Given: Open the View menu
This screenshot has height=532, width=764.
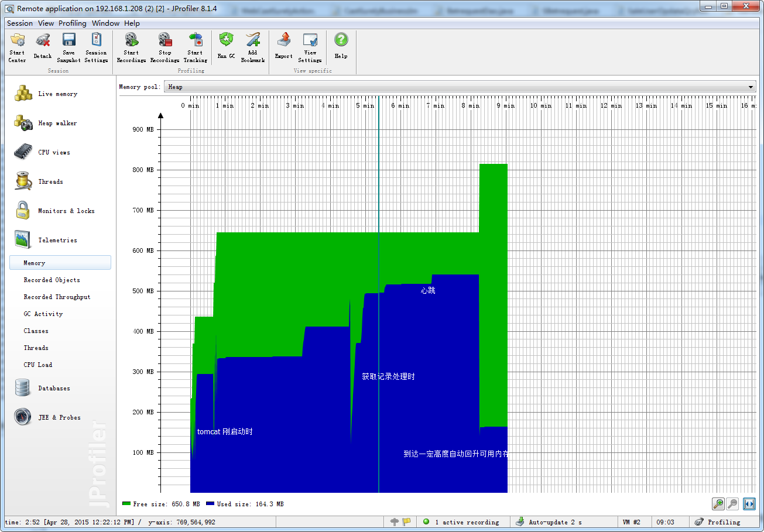Looking at the screenshot, I should coord(46,23).
